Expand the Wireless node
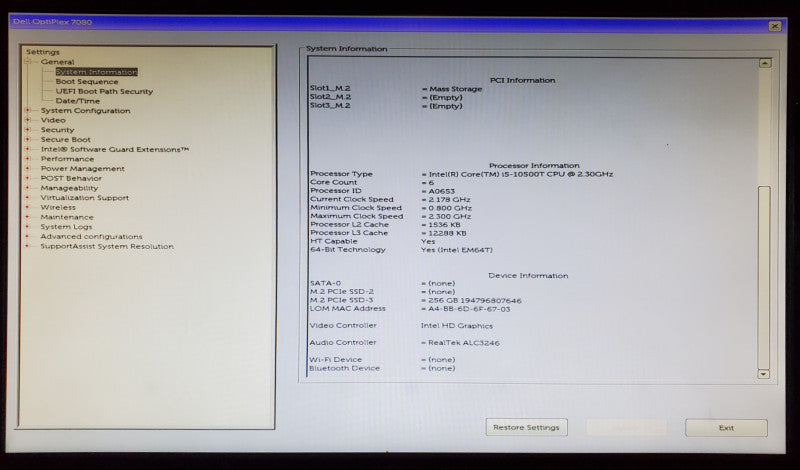800x470 pixels. pyautogui.click(x=28, y=207)
